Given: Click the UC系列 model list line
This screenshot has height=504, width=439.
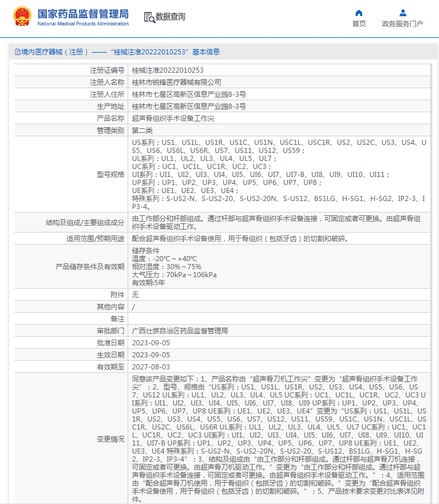Looking at the screenshot, I should pyautogui.click(x=201, y=167).
